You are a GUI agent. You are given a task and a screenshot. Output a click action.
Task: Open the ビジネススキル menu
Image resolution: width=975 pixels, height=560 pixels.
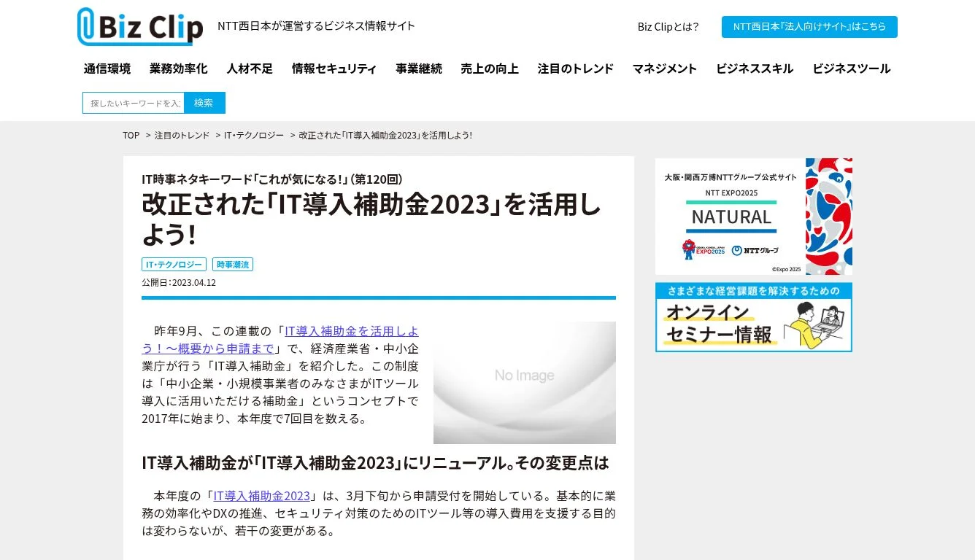755,69
